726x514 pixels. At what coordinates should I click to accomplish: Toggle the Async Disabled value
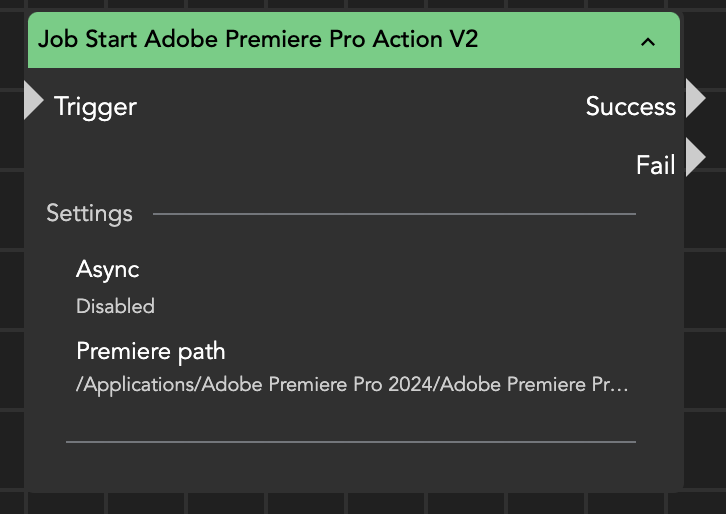coord(115,306)
